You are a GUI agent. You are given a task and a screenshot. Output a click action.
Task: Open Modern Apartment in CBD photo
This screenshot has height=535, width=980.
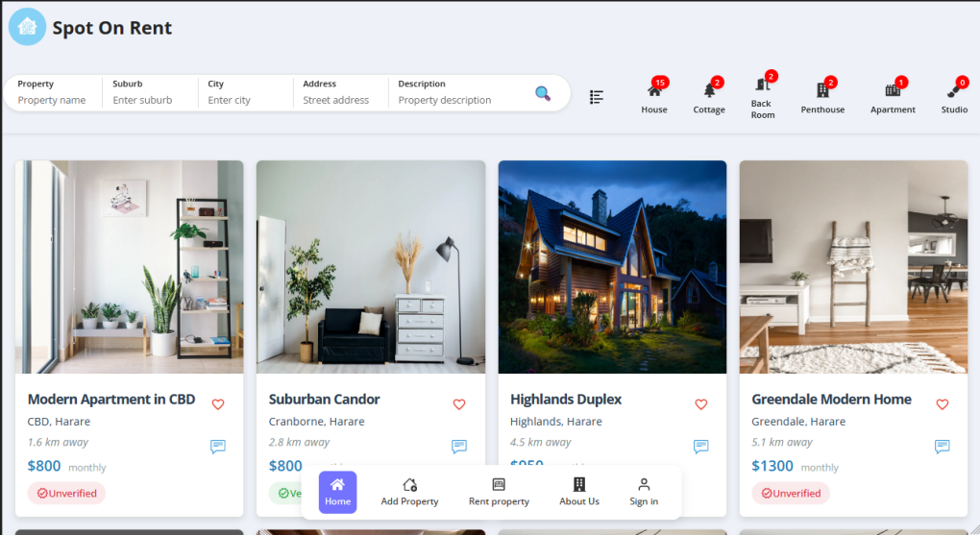point(130,267)
